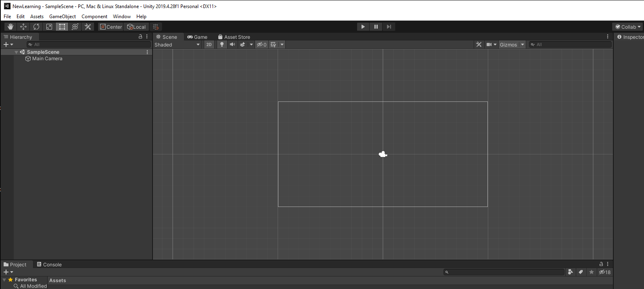Image resolution: width=644 pixels, height=289 pixels.
Task: Switch to the Game tab
Action: (x=197, y=37)
